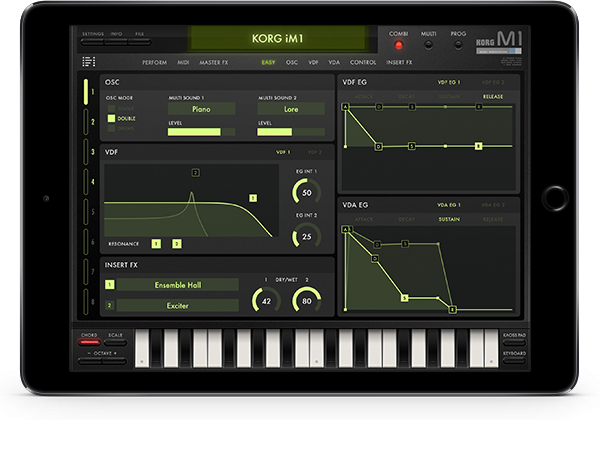Select highlighted S node in VDA EG graph
600x450 pixels.
click(x=404, y=298)
